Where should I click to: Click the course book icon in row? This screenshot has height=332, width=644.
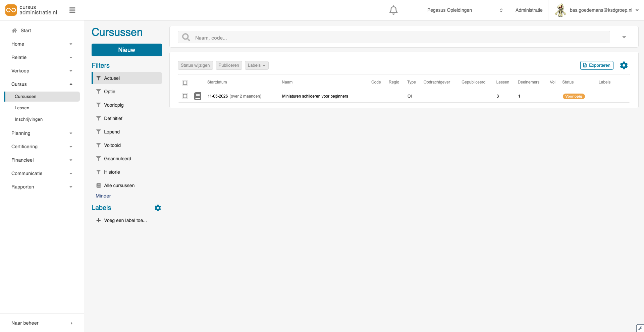[x=198, y=96]
